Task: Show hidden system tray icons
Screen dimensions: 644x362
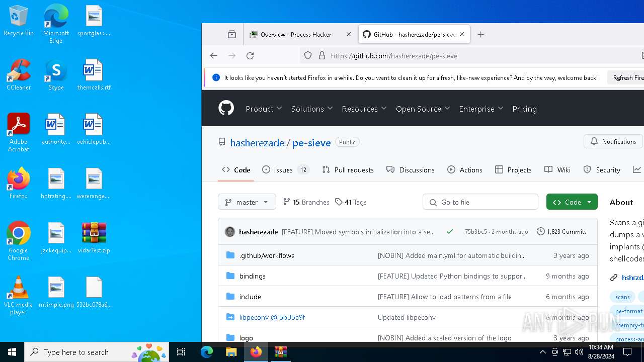Action: (x=542, y=352)
